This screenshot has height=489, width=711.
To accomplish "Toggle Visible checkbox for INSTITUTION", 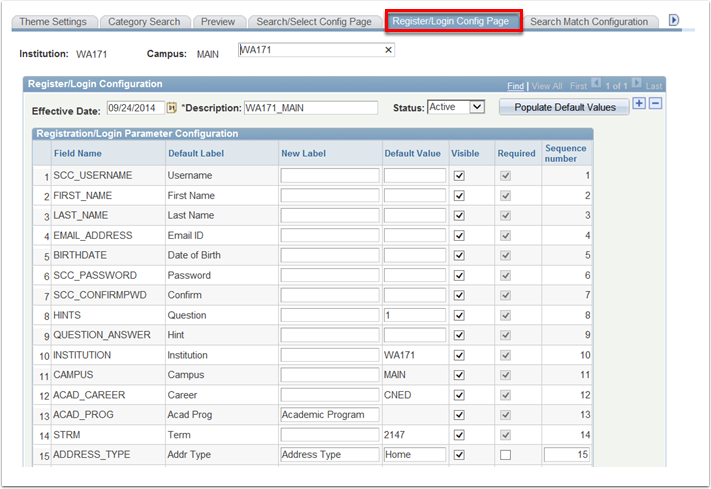I will pos(459,355).
